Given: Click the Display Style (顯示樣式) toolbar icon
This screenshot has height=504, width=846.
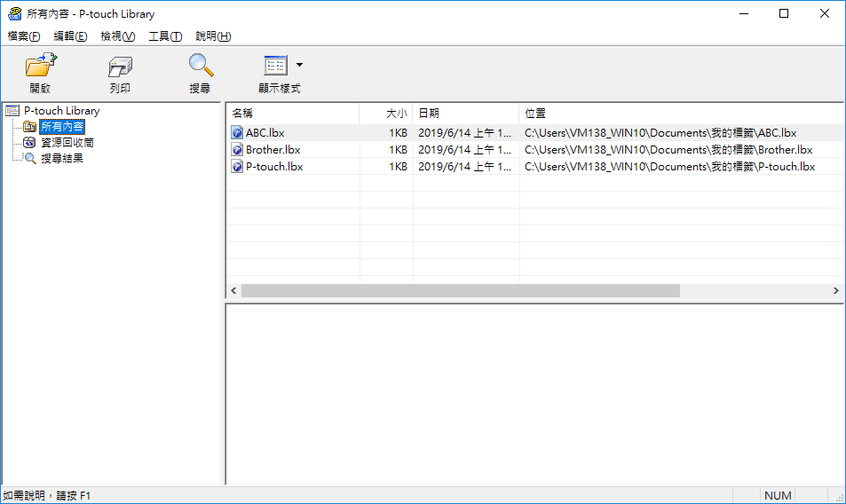Looking at the screenshot, I should (276, 66).
